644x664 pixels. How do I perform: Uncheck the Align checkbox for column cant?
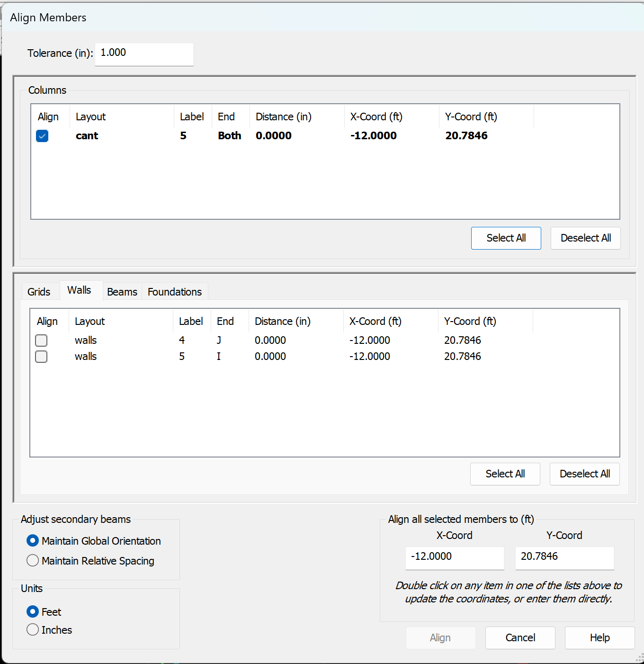tap(42, 136)
